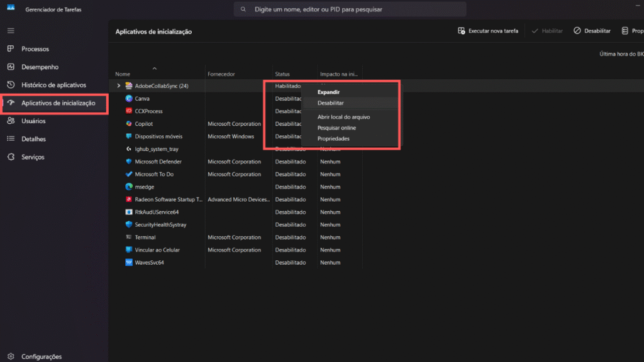Click the Canva app icon
This screenshot has width=644, height=362.
point(129,99)
